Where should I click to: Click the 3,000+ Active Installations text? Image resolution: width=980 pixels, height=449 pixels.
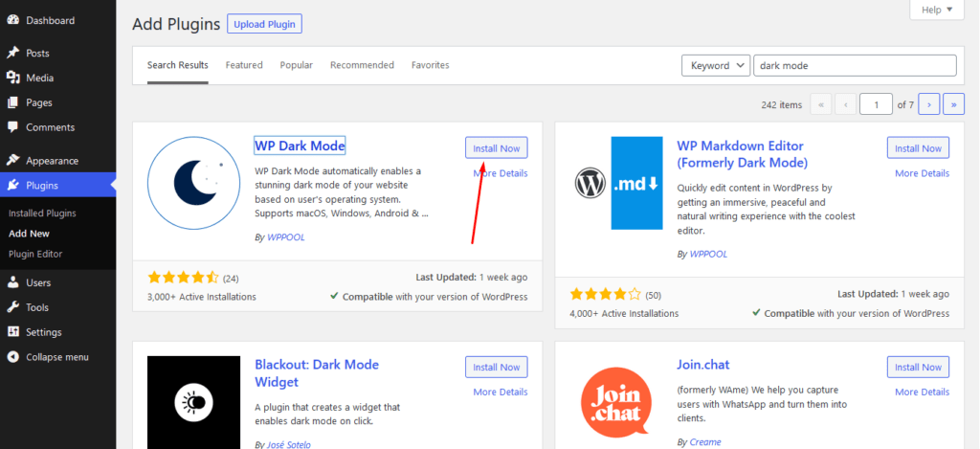202,297
